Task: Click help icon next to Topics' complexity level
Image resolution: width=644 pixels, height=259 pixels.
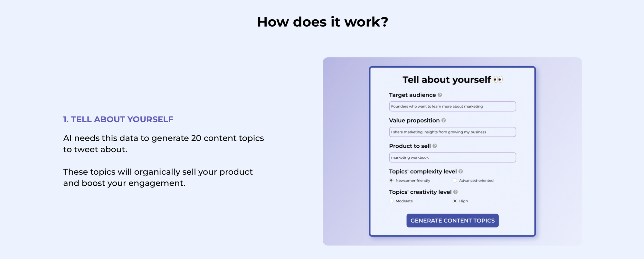Action: click(461, 171)
